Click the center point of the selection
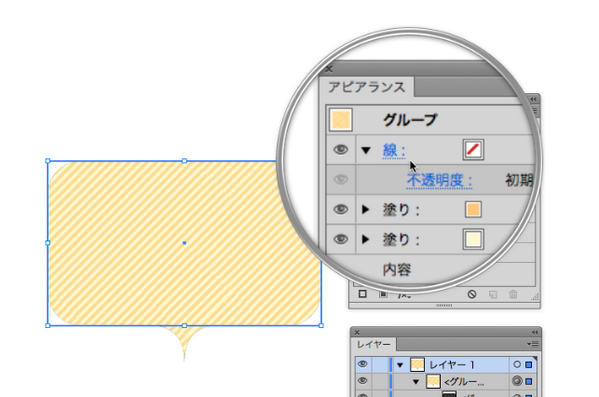Image resolution: width=599 pixels, height=397 pixels. tap(185, 243)
